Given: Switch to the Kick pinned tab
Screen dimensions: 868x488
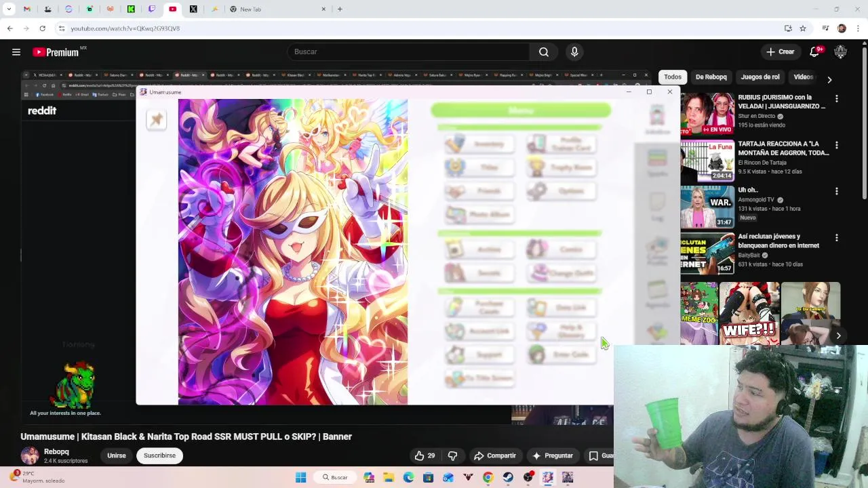Looking at the screenshot, I should [x=131, y=9].
